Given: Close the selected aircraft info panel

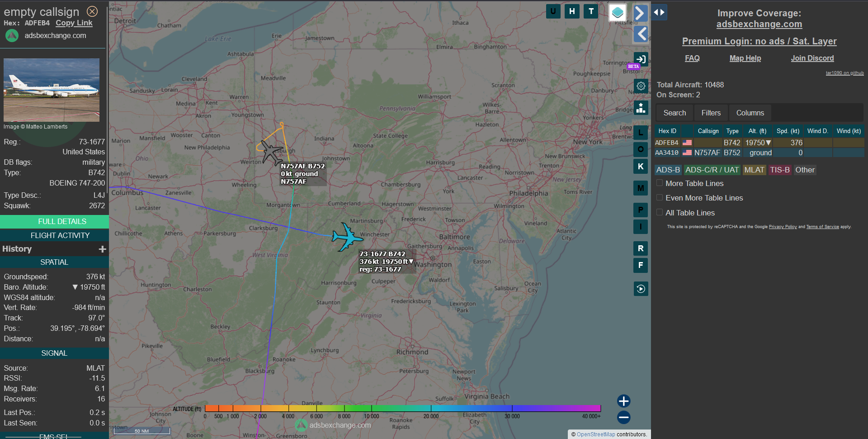Looking at the screenshot, I should [92, 11].
